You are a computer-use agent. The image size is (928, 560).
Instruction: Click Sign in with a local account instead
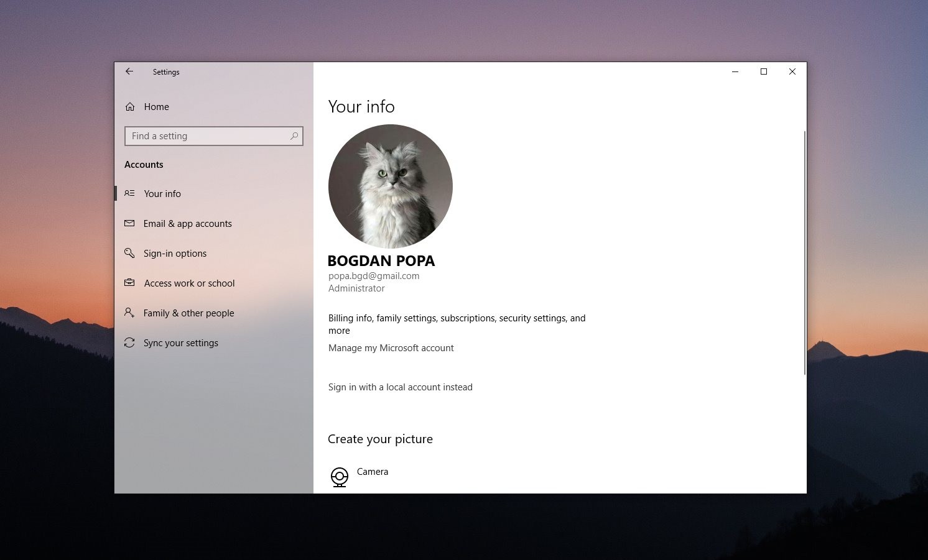coord(401,387)
